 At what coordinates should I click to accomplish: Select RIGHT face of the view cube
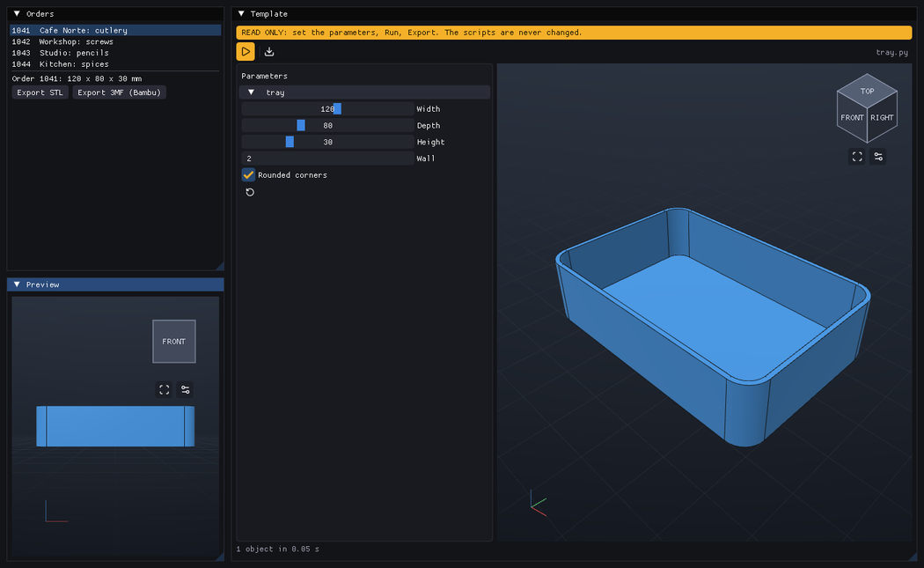882,117
